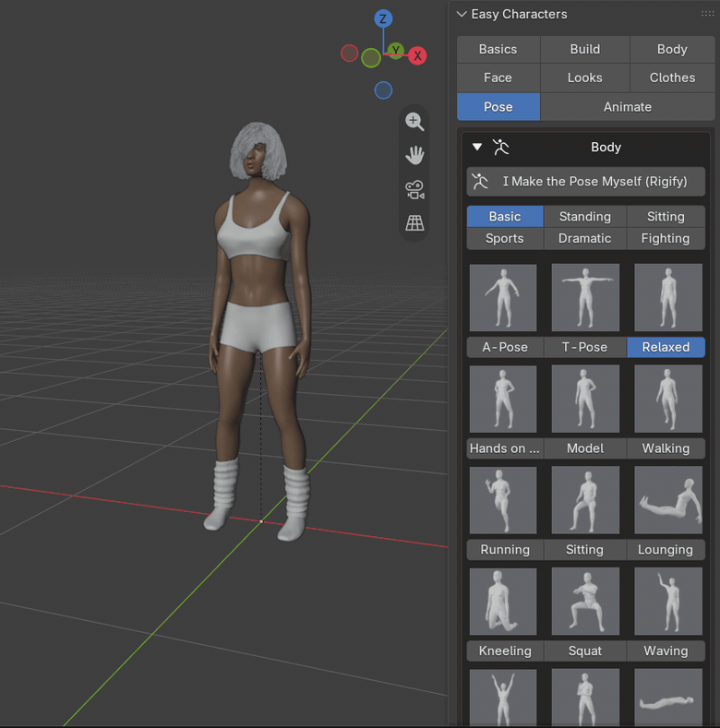Image resolution: width=720 pixels, height=728 pixels.
Task: Select the Sitting pose category
Action: [x=666, y=216]
